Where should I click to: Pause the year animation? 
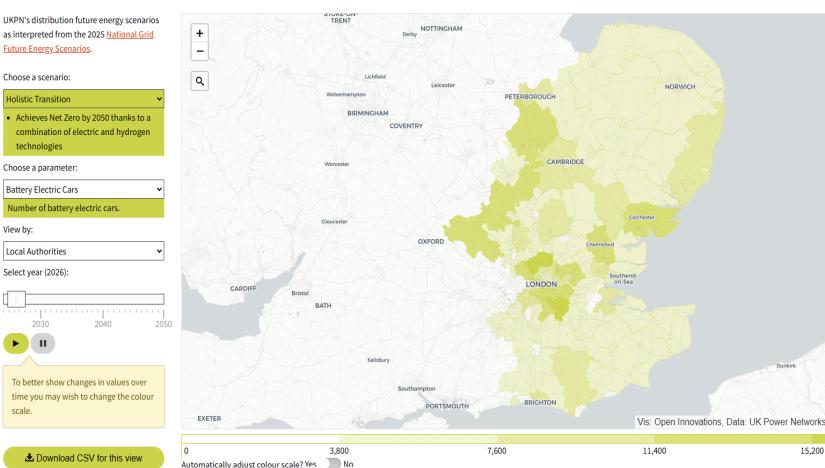pyautogui.click(x=43, y=343)
